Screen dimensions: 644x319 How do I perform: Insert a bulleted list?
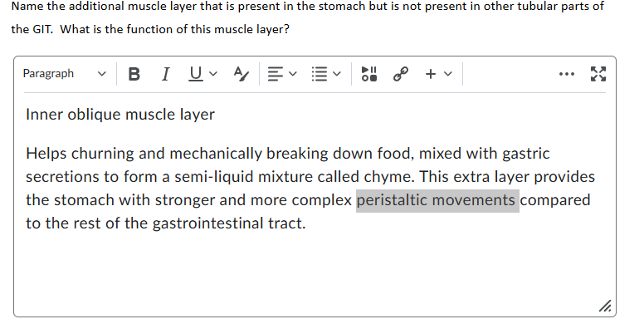tap(320, 74)
